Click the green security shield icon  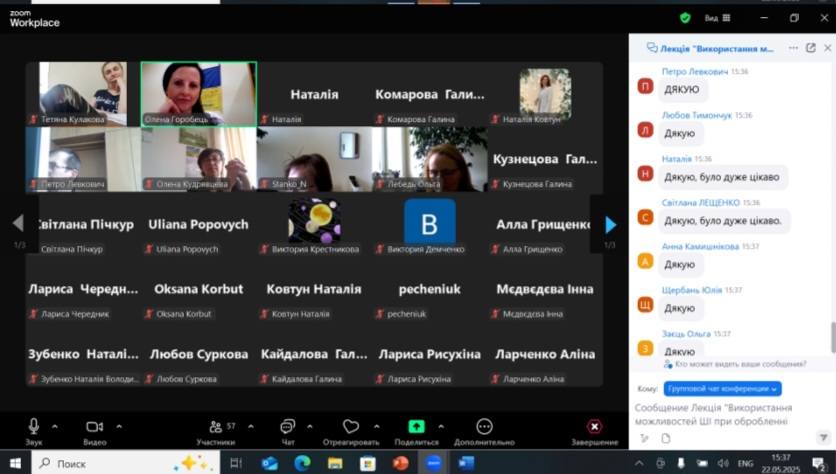(x=685, y=17)
